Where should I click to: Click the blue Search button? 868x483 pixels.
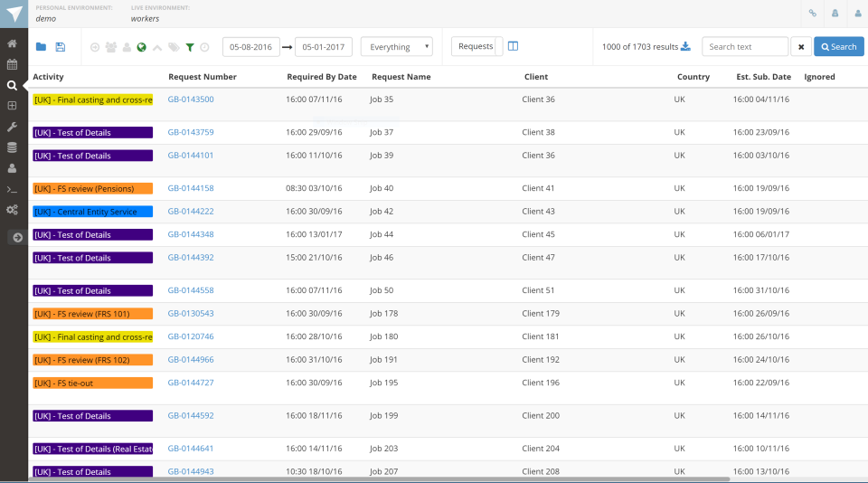(x=838, y=47)
